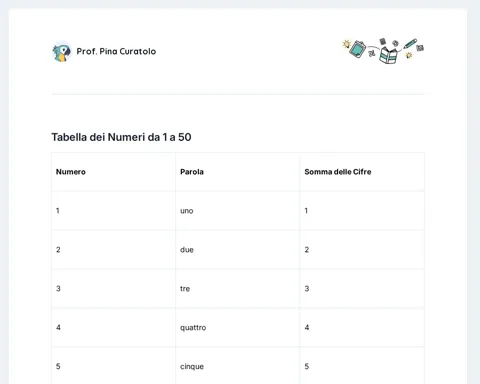Image resolution: width=480 pixels, height=384 pixels.
Task: Select the cell containing due
Action: pyautogui.click(x=238, y=250)
